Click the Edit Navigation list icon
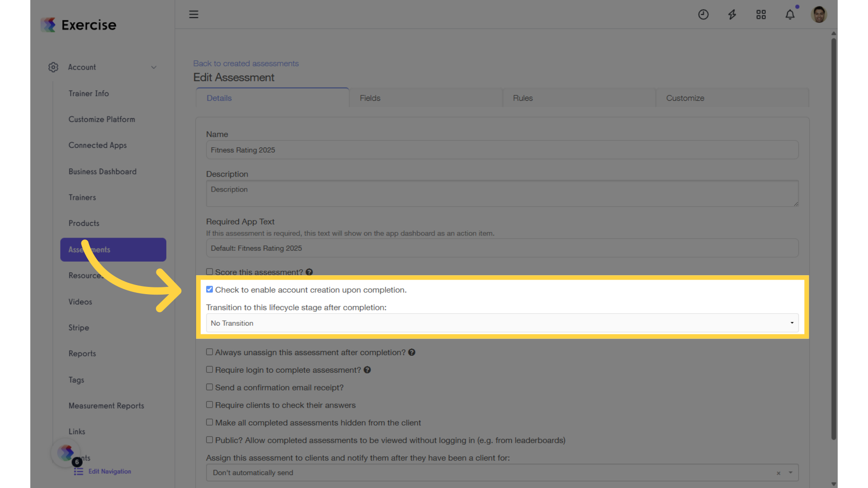868x488 pixels. click(79, 471)
